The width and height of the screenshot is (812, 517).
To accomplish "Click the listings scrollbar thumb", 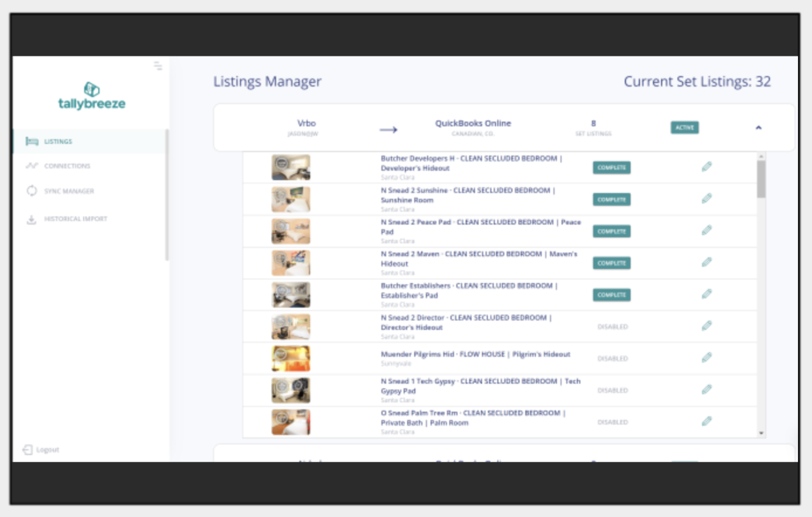I will click(x=761, y=179).
